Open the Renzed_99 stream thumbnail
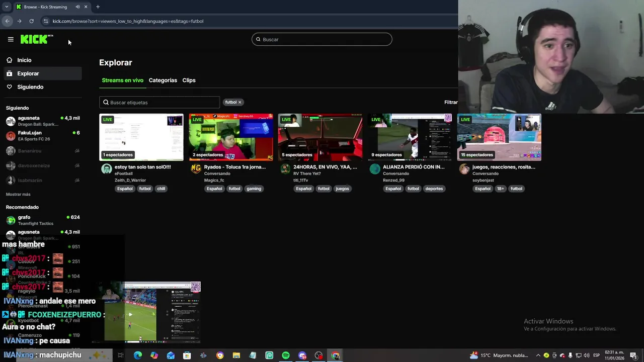The height and width of the screenshot is (362, 644). pyautogui.click(x=410, y=137)
